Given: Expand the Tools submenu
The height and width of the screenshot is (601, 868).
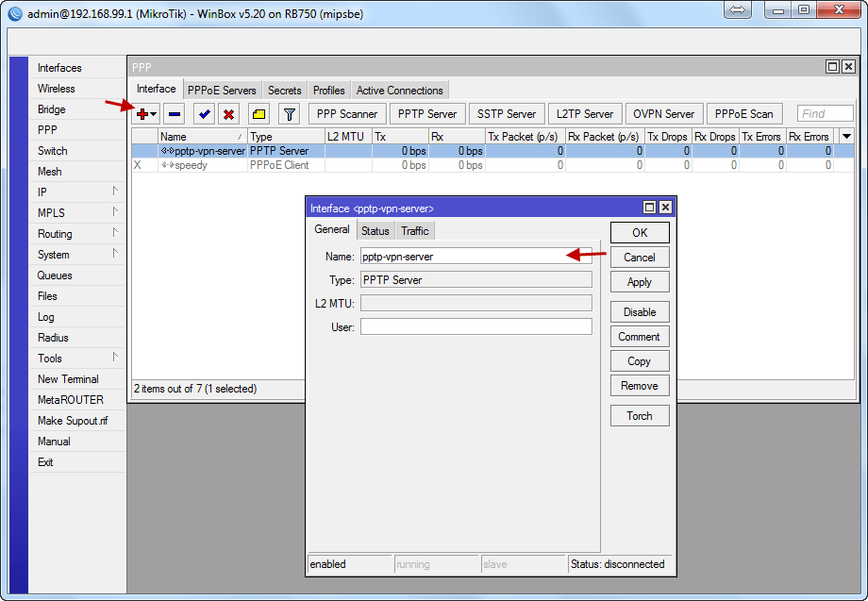Looking at the screenshot, I should (115, 357).
